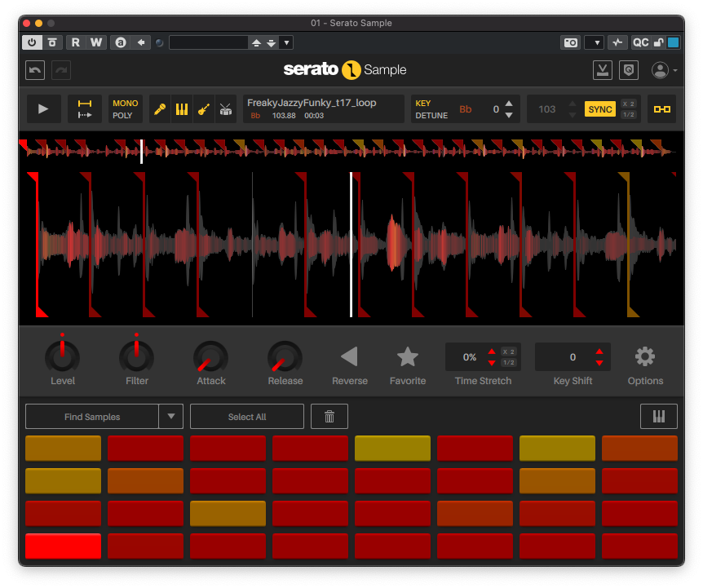
Task: Select the vocal microphone stem icon
Action: (160, 109)
